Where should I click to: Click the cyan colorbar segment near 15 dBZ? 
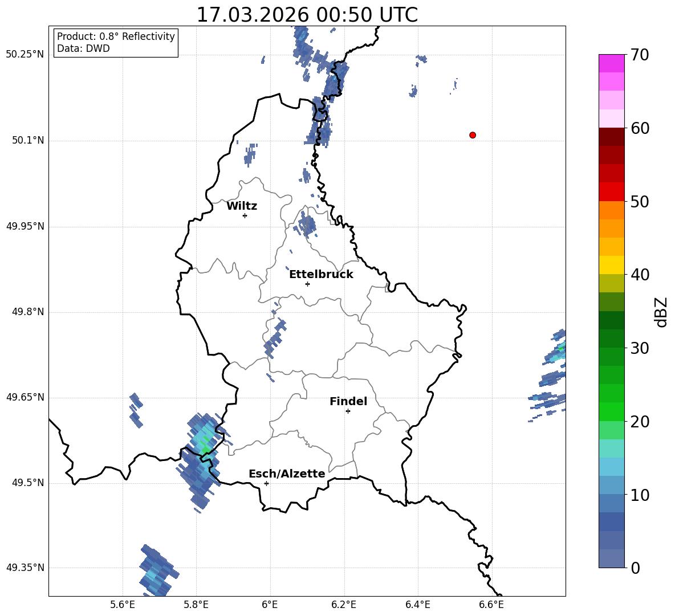click(611, 448)
